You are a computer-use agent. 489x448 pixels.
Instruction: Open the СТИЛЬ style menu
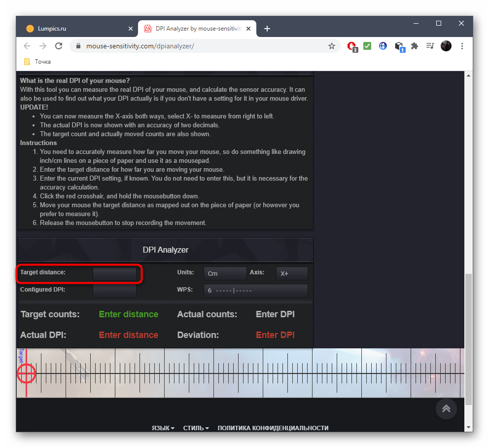point(196,428)
